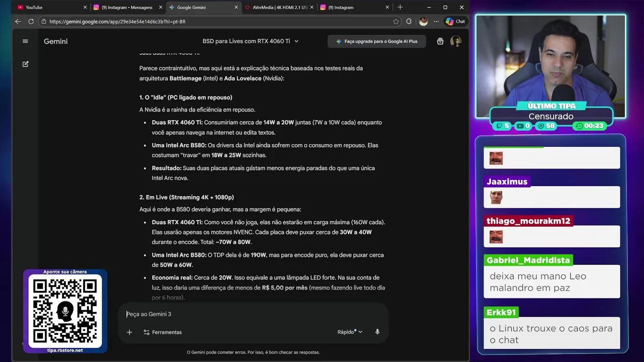The height and width of the screenshot is (362, 644).
Task: Open the Google account avatar in Gemini
Action: [456, 41]
